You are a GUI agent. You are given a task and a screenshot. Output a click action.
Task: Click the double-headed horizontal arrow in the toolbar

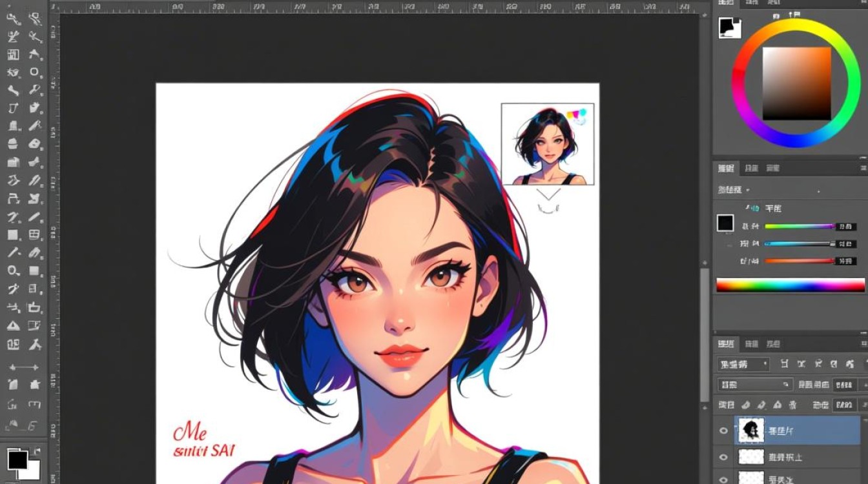coord(23,367)
